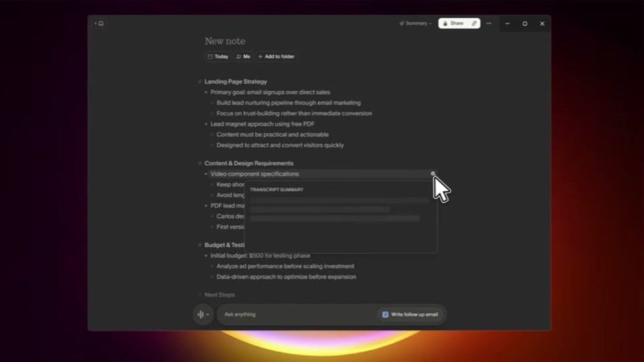Screen dimensions: 644x362
Task: Minimize the notes window
Action: point(507,24)
